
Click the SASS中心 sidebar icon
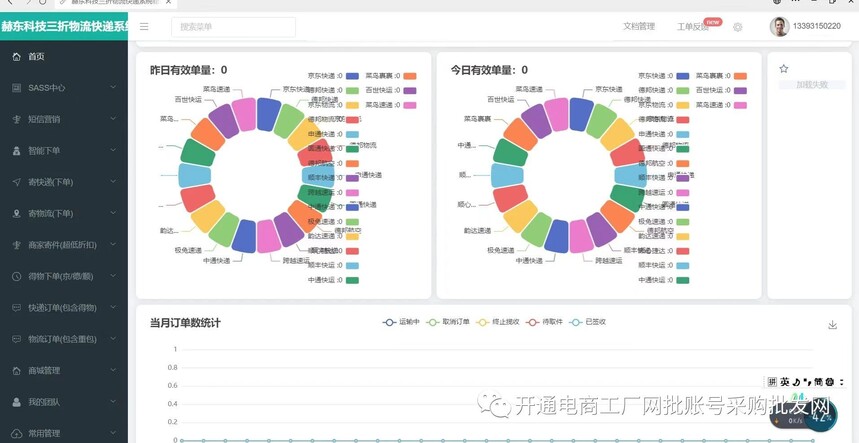[x=16, y=88]
